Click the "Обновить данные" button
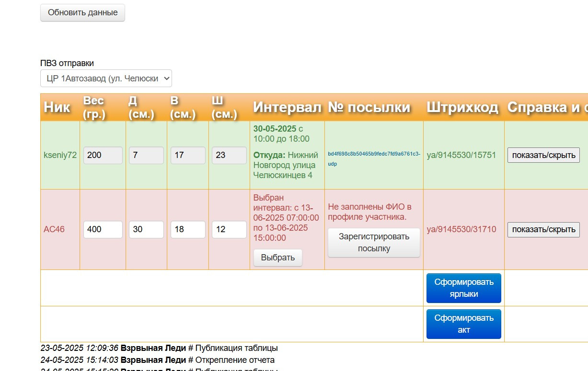588x371 pixels. click(x=82, y=13)
